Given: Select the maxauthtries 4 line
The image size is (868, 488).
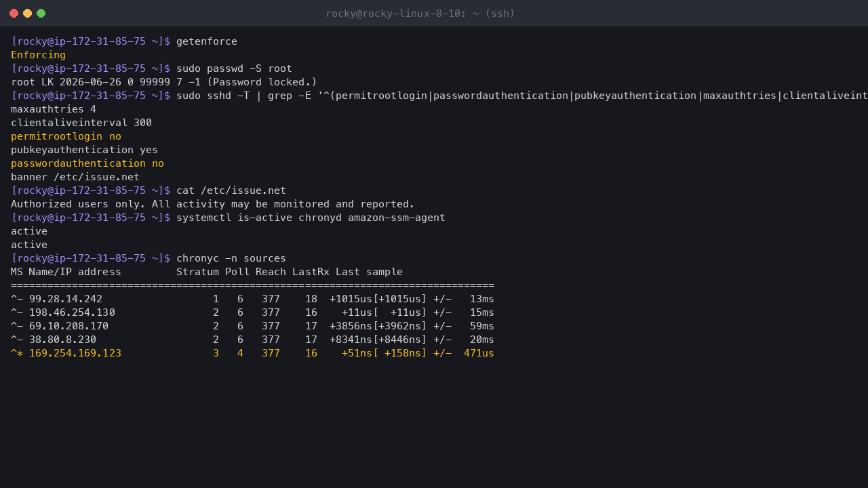Looking at the screenshot, I should click(54, 109).
